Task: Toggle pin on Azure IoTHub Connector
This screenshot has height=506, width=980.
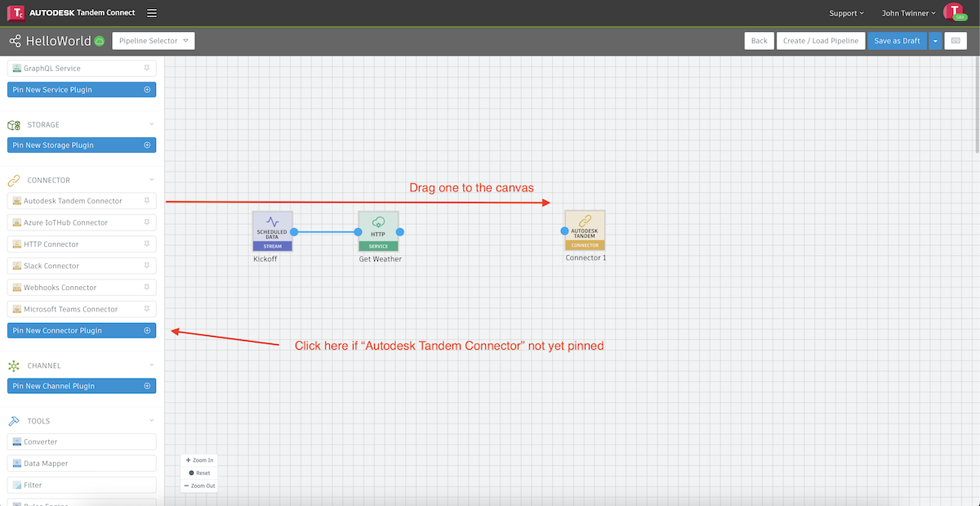Action: coord(147,222)
